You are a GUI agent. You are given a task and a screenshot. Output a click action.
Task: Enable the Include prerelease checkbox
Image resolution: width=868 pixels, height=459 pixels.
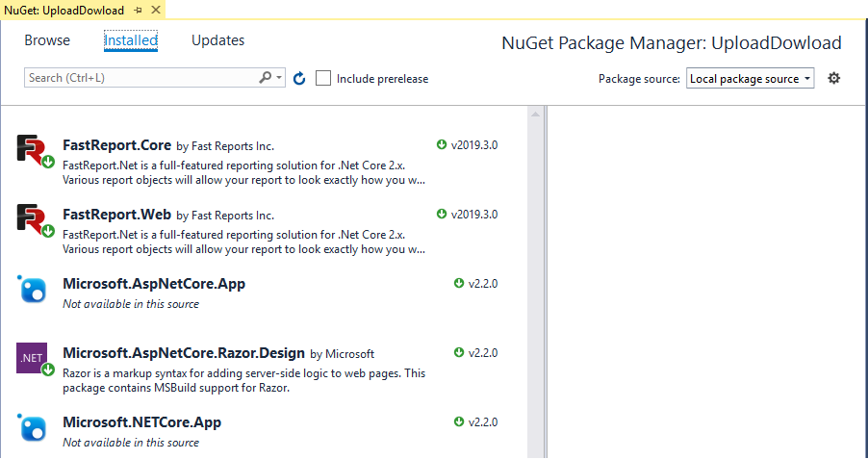323,78
